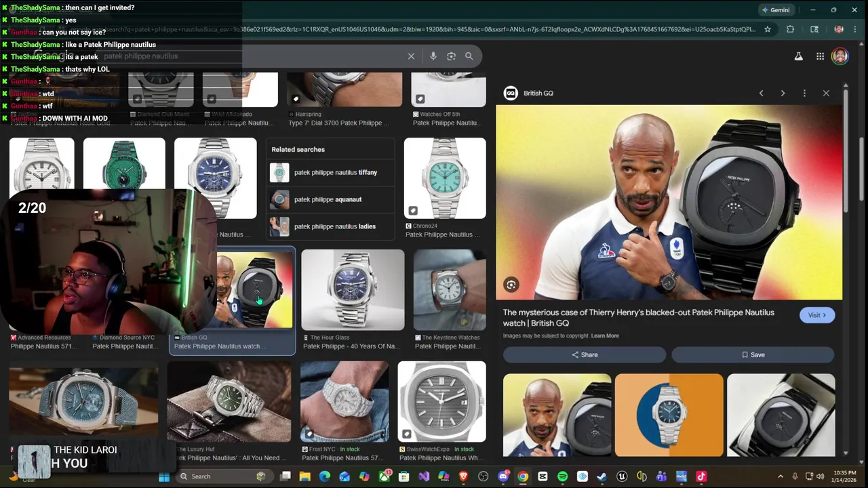Open the Learn More copyright link
Screen dimensions: 868x488
point(605,335)
